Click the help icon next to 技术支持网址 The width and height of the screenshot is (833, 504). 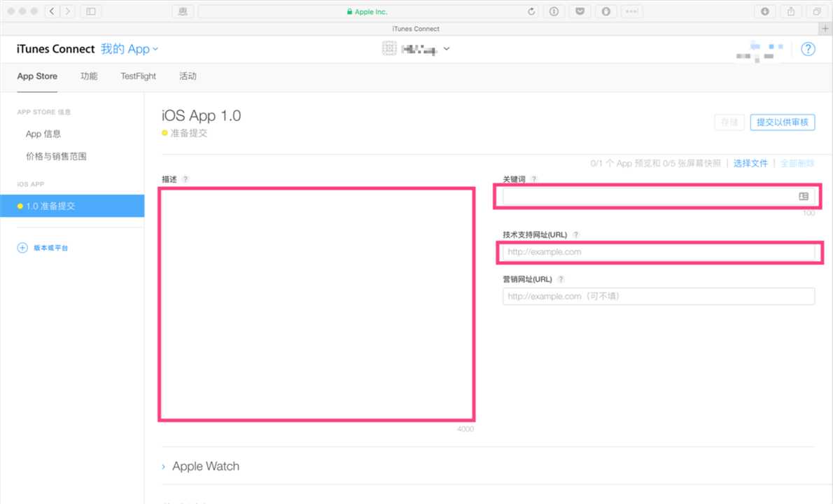pos(575,234)
